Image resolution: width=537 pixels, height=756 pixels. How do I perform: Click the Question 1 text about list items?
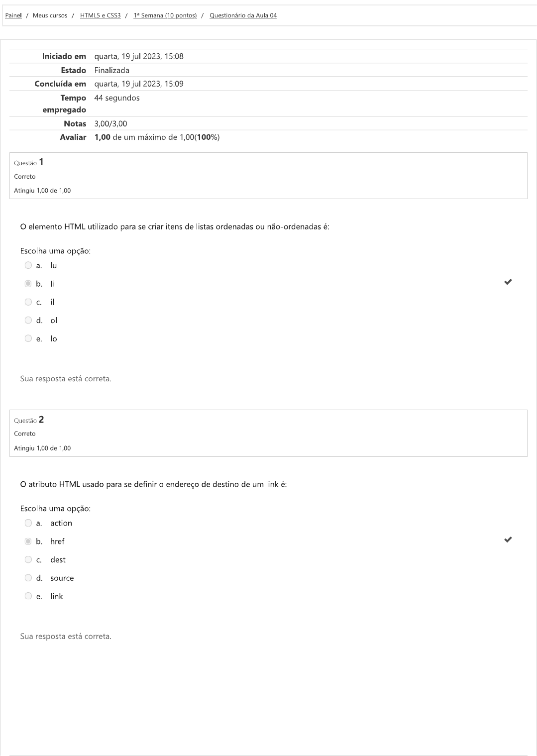click(174, 227)
